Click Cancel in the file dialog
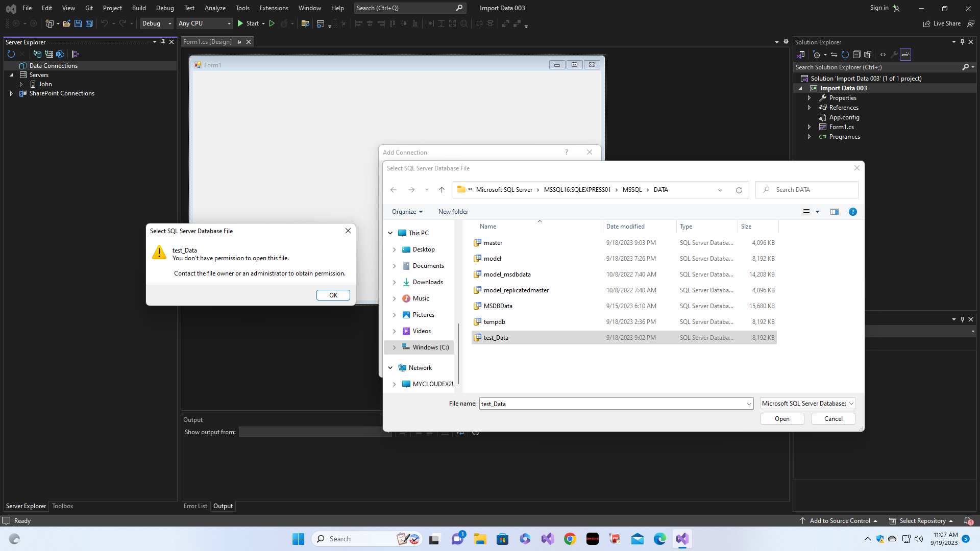The height and width of the screenshot is (551, 980). 833,419
